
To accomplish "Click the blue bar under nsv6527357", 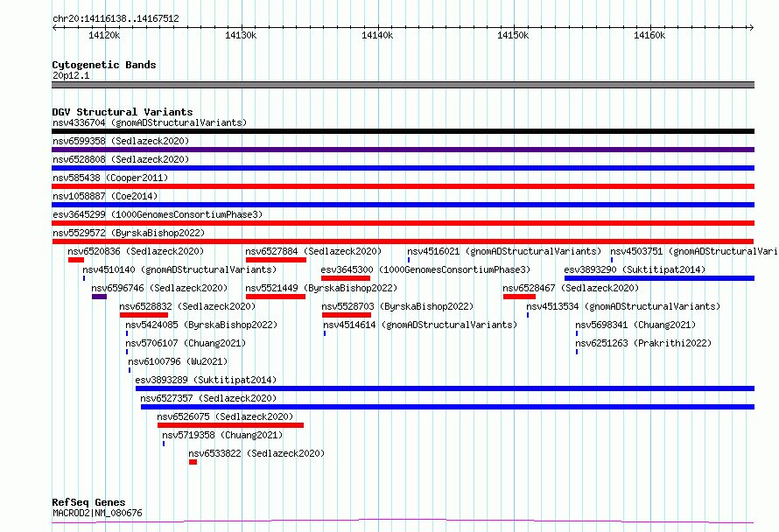I will [447, 407].
